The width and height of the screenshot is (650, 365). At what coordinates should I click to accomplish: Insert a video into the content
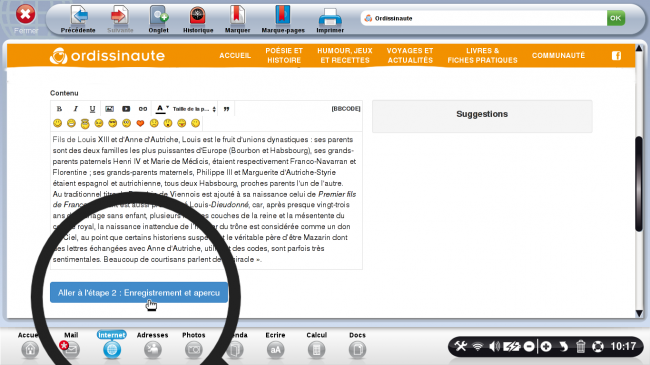click(x=126, y=109)
